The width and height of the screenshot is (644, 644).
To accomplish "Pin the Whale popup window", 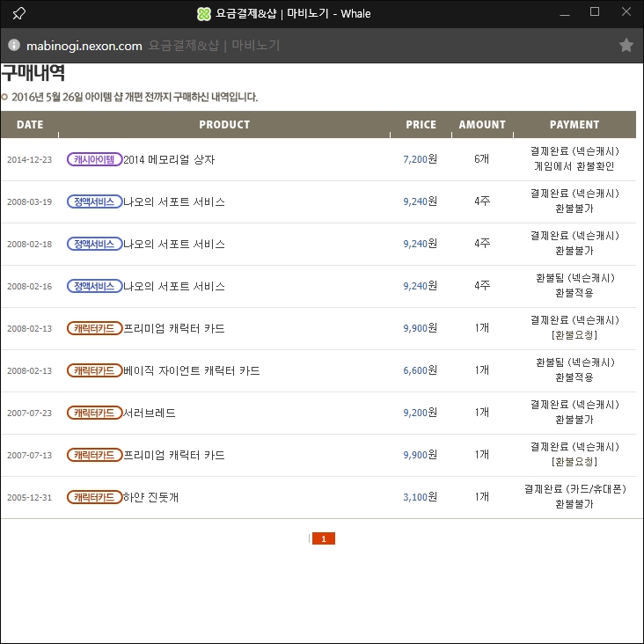I will click(18, 13).
